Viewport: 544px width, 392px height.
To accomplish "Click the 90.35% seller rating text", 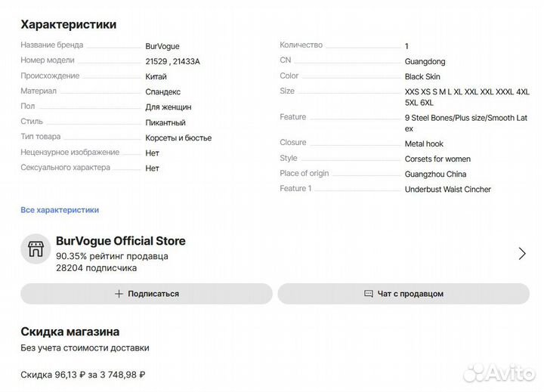I will point(112,256).
